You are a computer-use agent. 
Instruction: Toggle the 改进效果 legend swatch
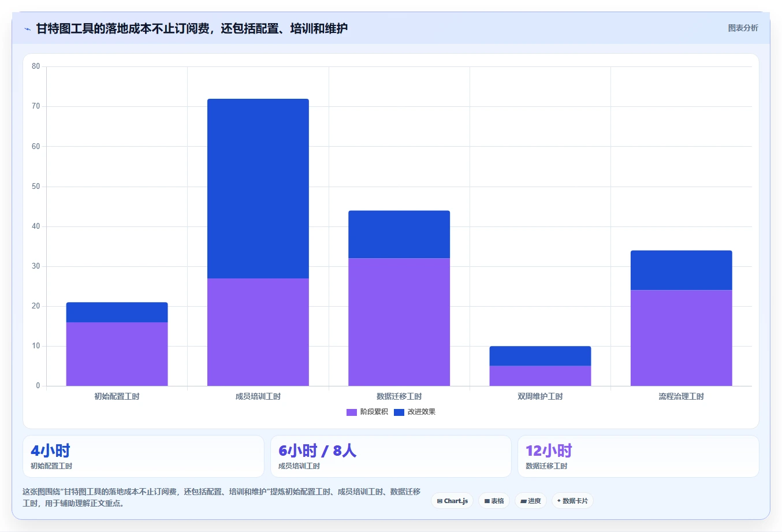399,412
